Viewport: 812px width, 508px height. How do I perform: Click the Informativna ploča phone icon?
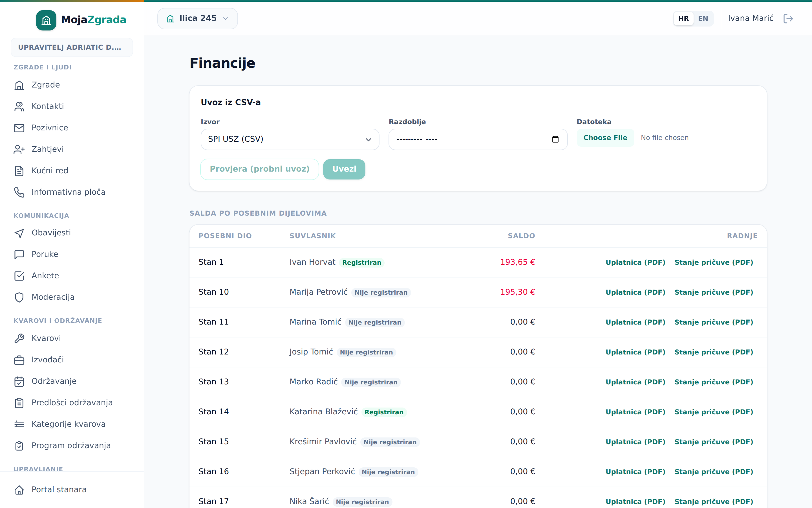coord(19,192)
